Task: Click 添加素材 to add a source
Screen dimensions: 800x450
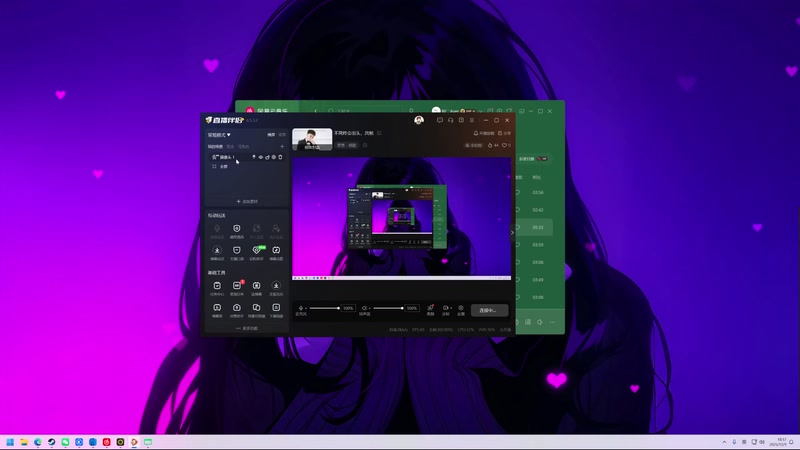Action: coord(247,202)
